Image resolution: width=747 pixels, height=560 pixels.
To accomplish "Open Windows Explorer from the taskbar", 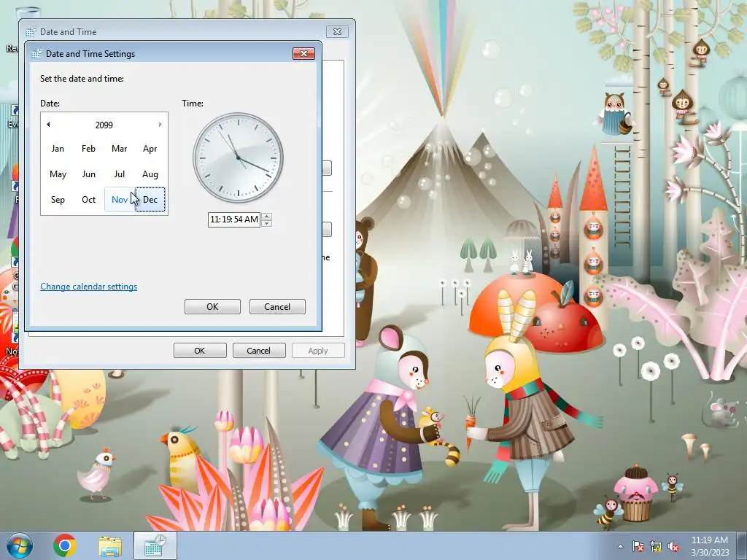I will coord(109,546).
